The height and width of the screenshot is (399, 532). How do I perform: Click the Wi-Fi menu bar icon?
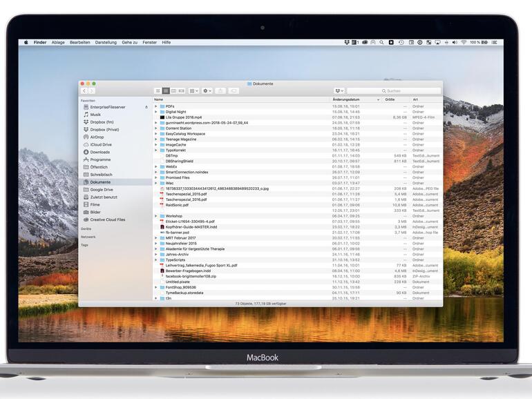(464, 42)
